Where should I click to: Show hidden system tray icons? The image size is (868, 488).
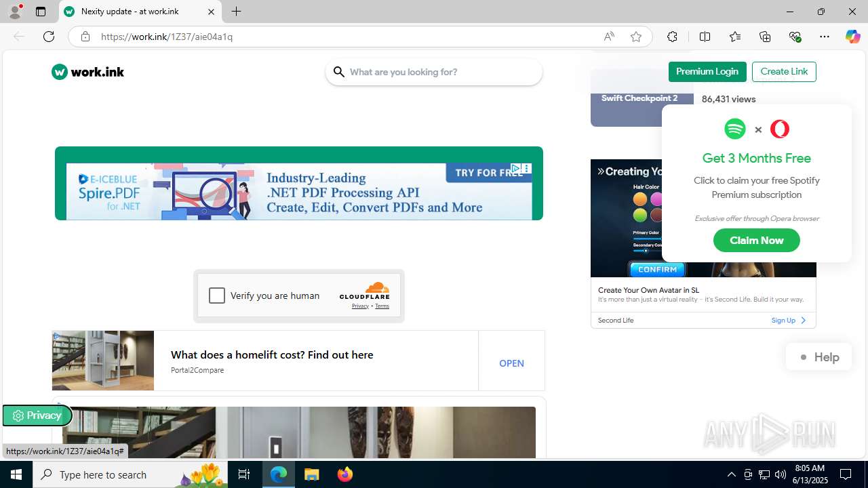click(x=731, y=474)
